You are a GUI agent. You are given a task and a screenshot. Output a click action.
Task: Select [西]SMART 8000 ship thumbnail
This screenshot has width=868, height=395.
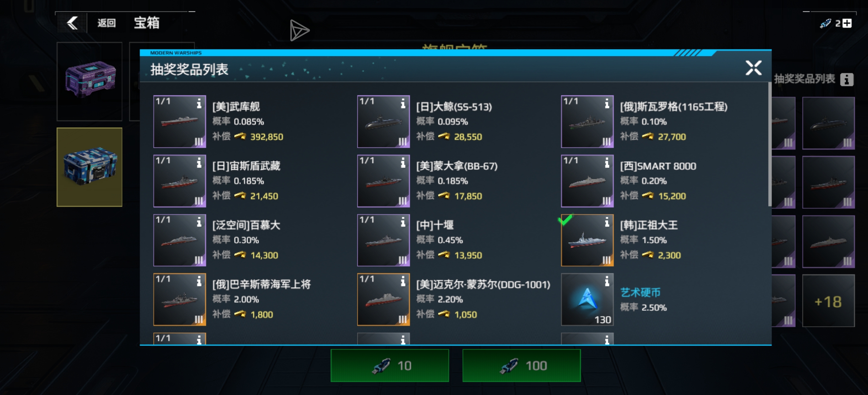point(587,181)
